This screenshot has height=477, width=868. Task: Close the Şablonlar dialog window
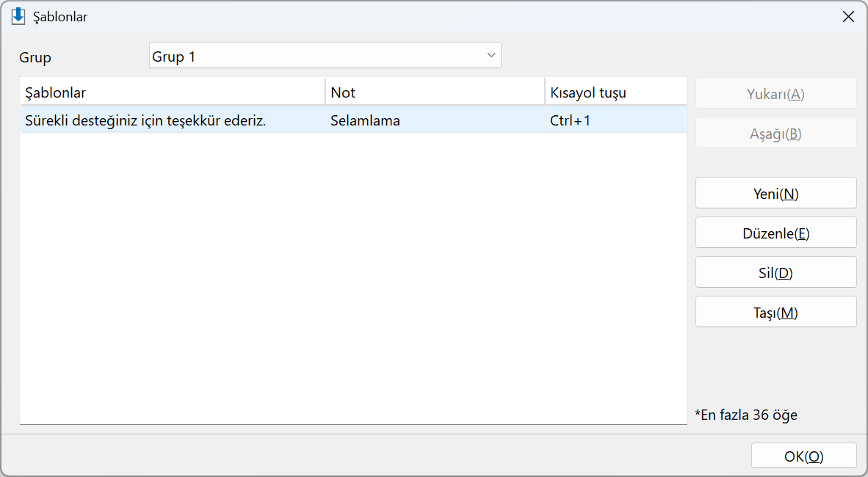coord(848,17)
